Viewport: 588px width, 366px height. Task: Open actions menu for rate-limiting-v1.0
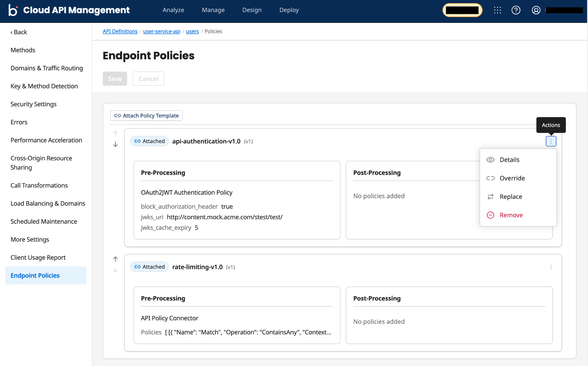pos(551,267)
